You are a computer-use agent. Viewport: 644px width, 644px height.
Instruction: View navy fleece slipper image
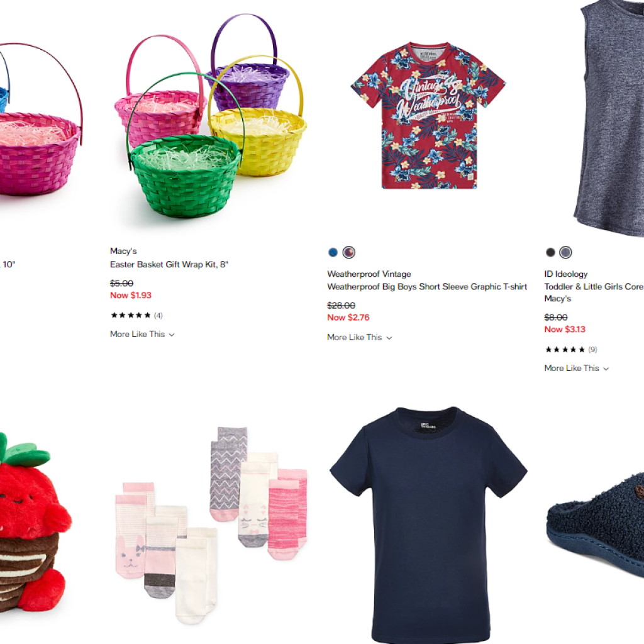(595, 526)
